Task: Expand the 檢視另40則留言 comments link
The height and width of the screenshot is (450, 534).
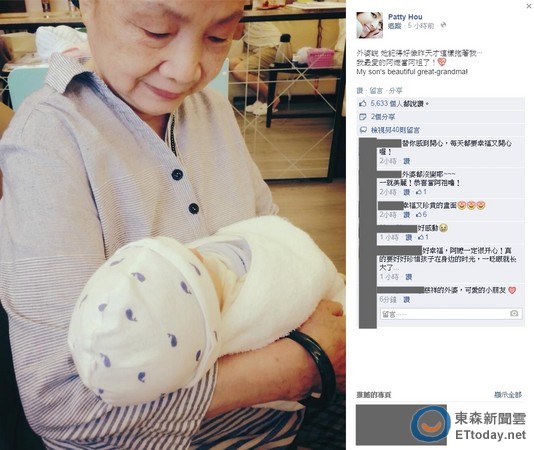Action: click(x=395, y=130)
